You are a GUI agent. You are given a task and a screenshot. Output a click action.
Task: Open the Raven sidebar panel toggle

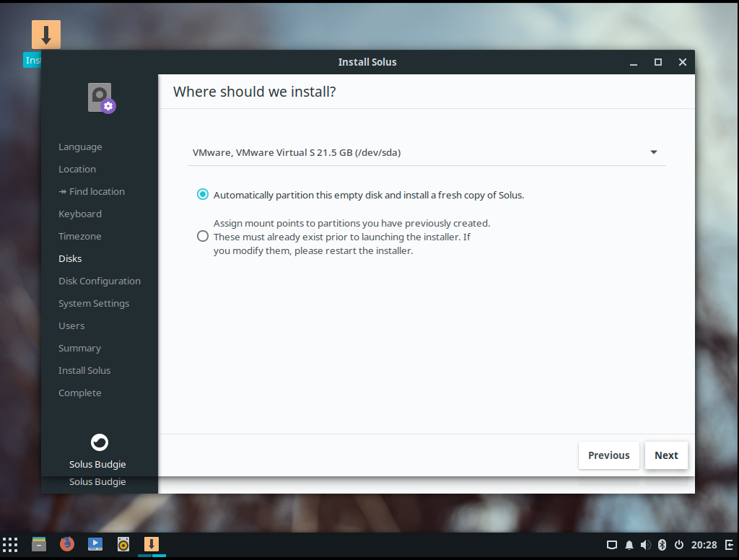[730, 545]
